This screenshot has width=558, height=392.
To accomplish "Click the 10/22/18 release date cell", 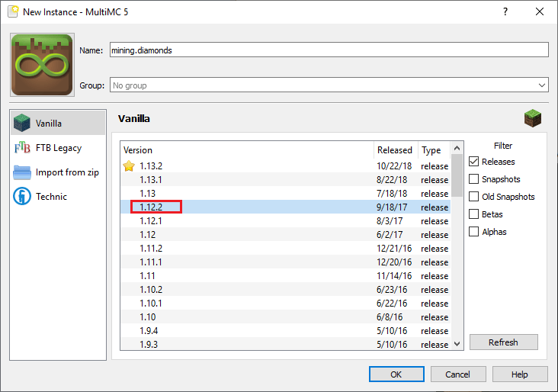I will 394,166.
